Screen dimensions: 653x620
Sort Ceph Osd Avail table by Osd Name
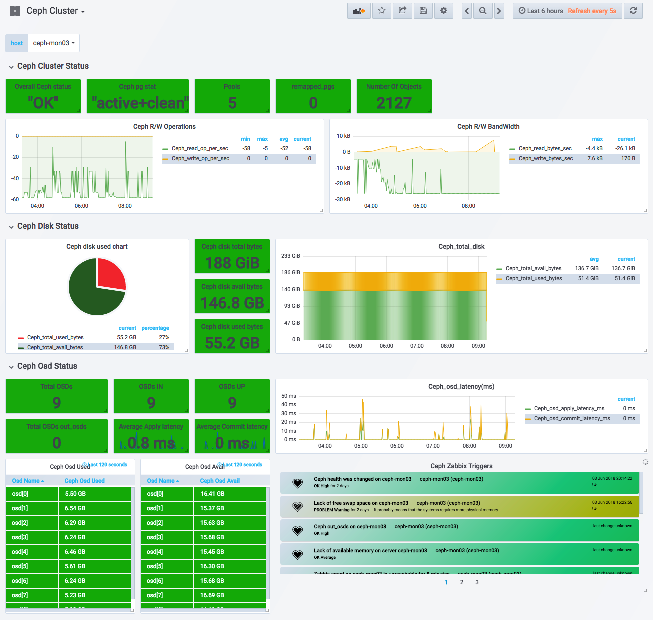click(x=163, y=481)
